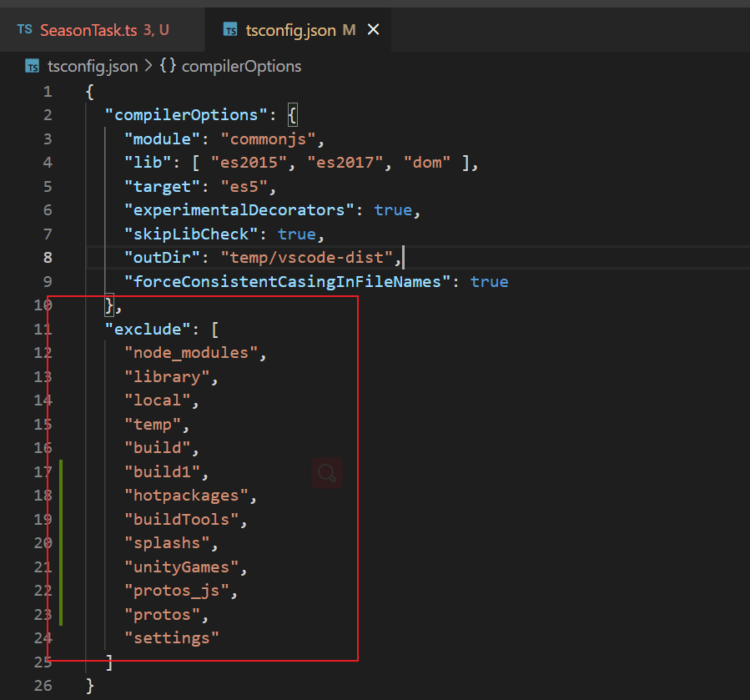Image resolution: width=750 pixels, height=700 pixels.
Task: Click the magnifier icon beside "build1"
Action: coord(327,473)
